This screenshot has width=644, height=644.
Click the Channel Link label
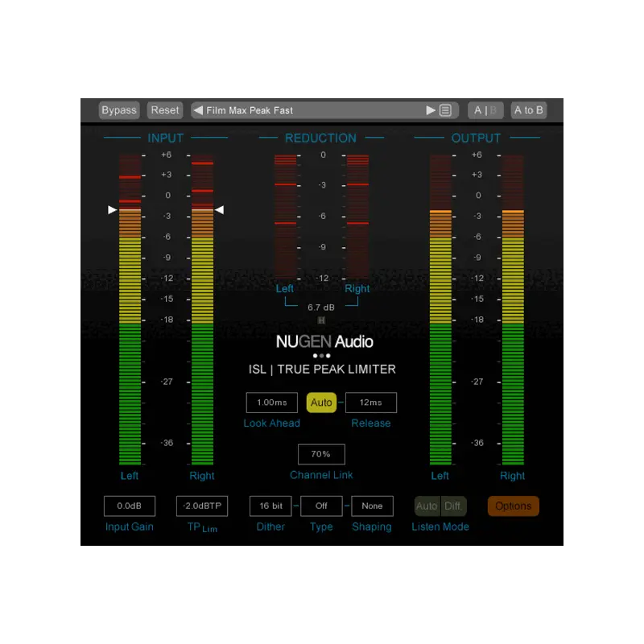[x=321, y=475]
